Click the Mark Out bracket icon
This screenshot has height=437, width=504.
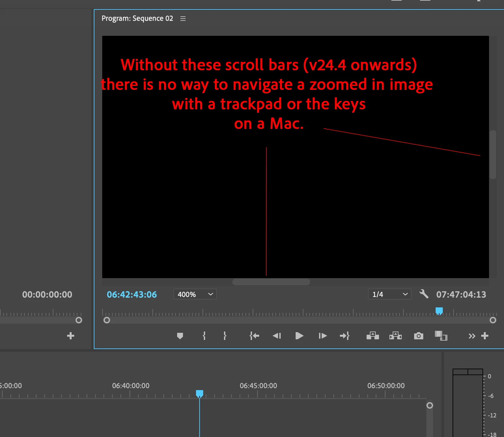[x=225, y=336]
